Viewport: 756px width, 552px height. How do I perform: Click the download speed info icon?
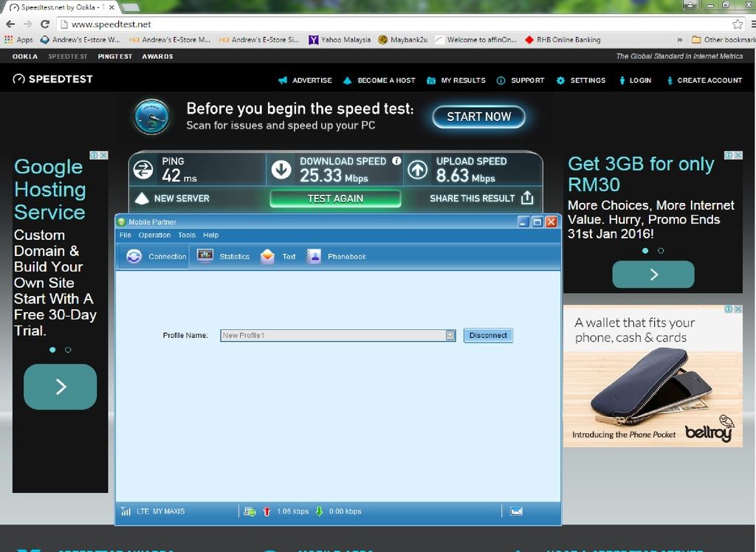click(396, 161)
